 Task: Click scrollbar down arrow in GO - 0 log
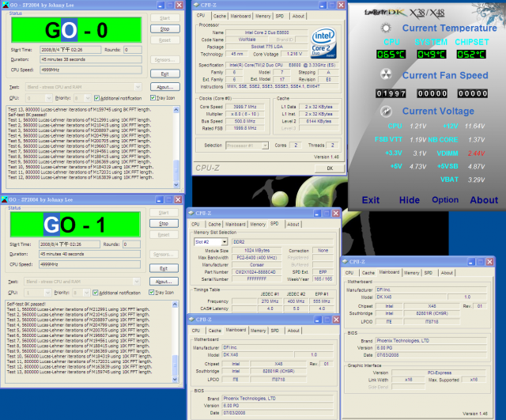pos(176,184)
